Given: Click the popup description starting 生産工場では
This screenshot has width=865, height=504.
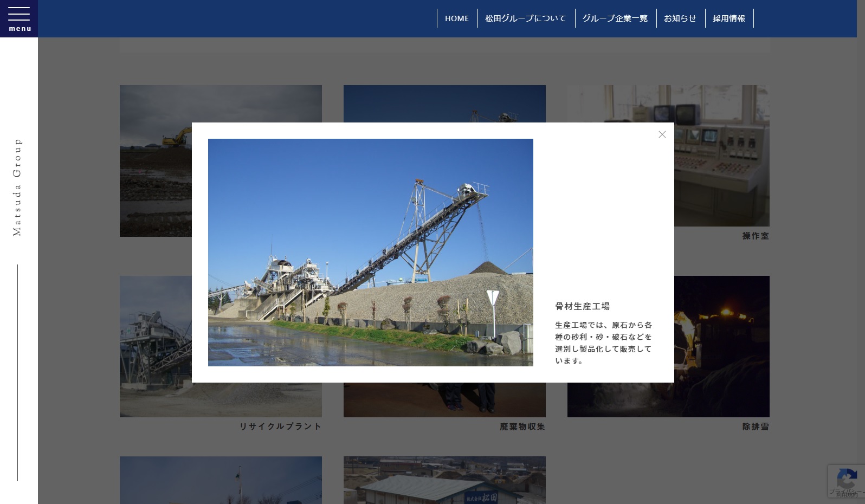Looking at the screenshot, I should (604, 343).
